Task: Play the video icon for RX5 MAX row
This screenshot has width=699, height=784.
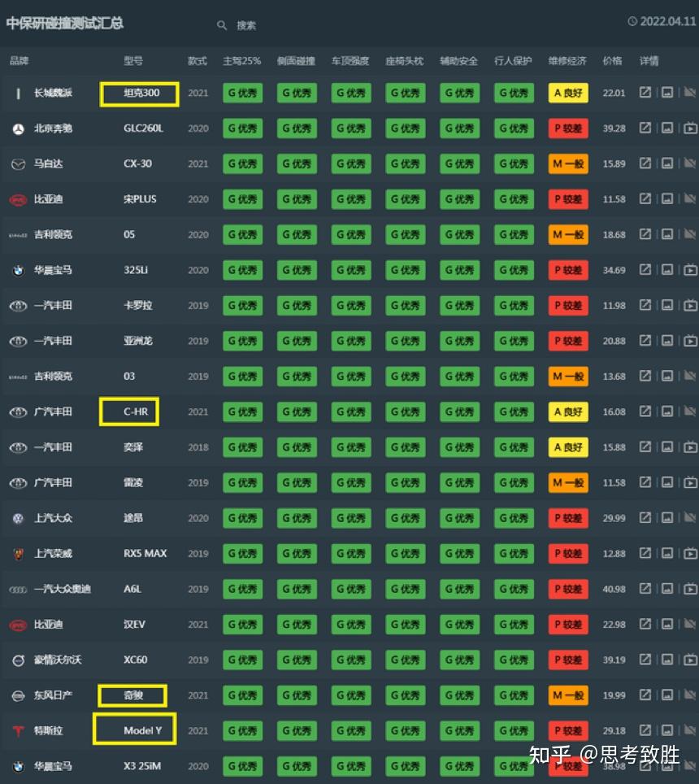Action: pyautogui.click(x=690, y=554)
